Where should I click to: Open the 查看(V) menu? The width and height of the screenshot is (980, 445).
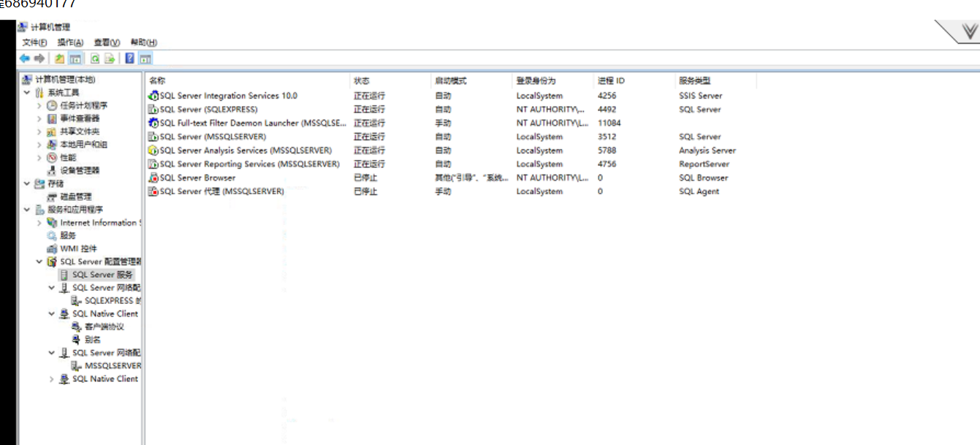pos(107,42)
